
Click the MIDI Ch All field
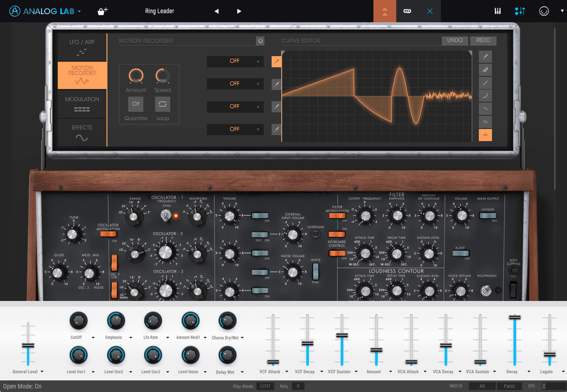(481, 386)
